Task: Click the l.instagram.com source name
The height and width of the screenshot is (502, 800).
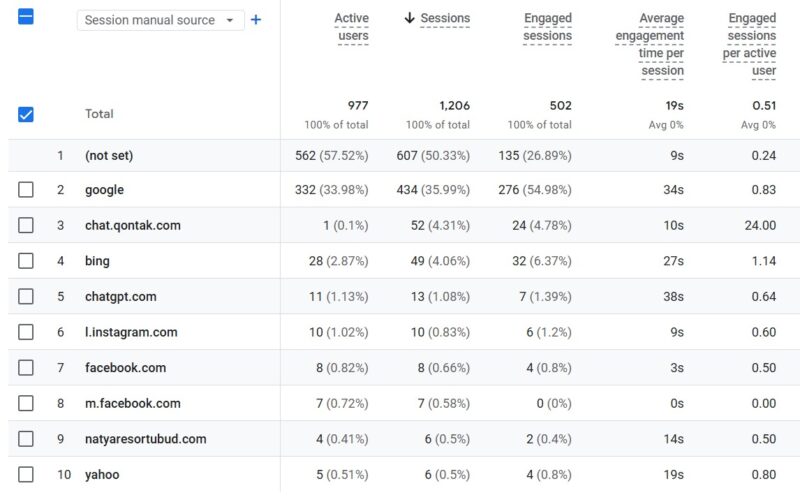Action: (x=131, y=332)
